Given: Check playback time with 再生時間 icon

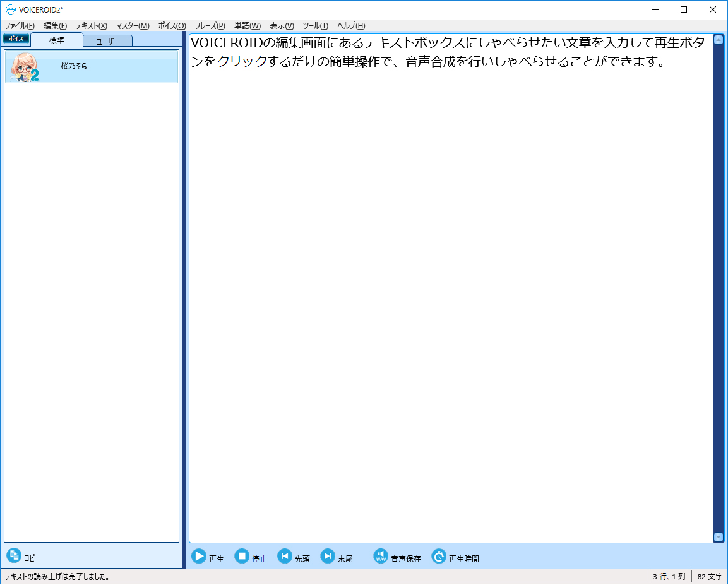Looking at the screenshot, I should pos(439,556).
